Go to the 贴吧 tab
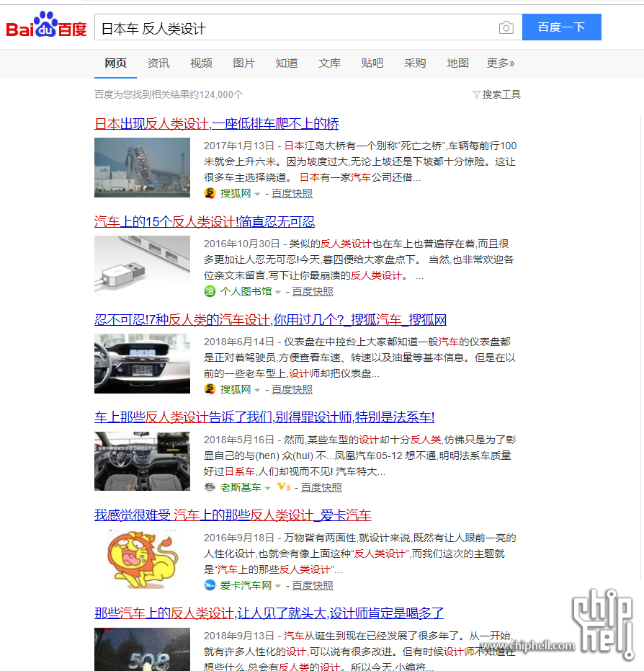644x671 pixels. [x=372, y=63]
